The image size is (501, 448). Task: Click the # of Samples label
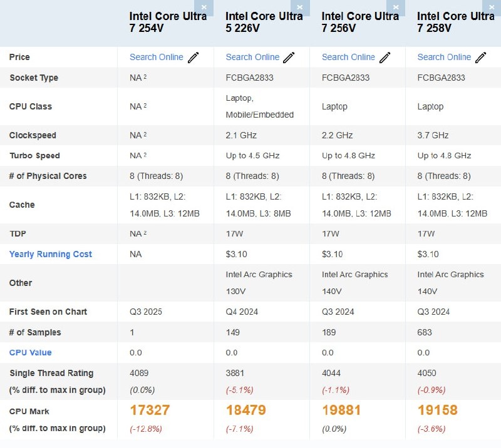35,332
